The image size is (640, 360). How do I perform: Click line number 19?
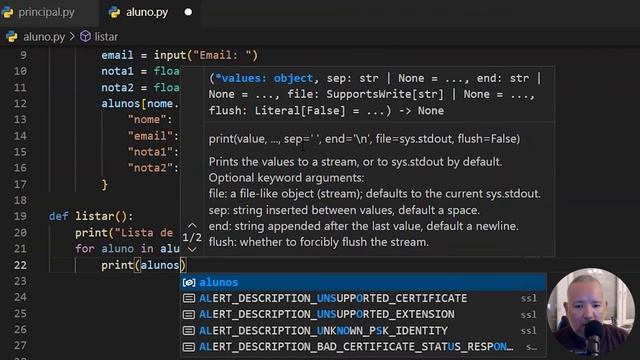(x=20, y=216)
